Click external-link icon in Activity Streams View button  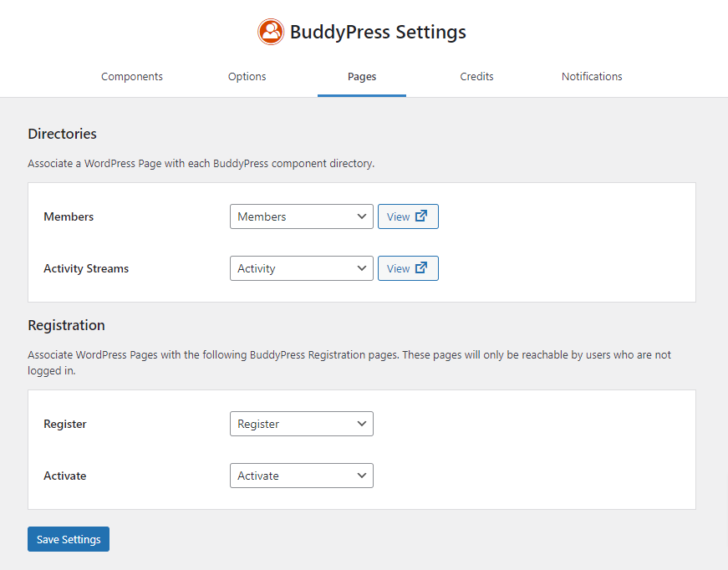(x=421, y=267)
